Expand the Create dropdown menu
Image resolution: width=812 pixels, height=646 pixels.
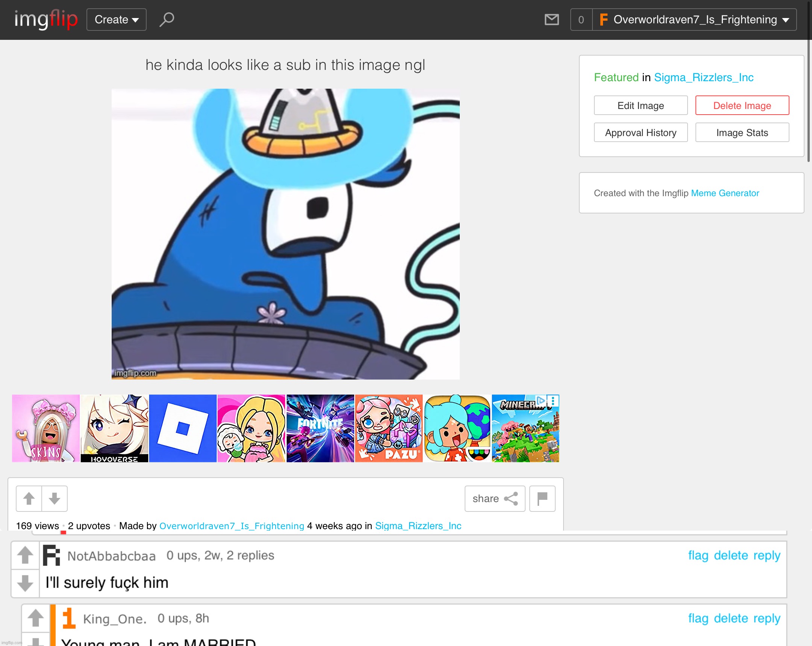[117, 20]
